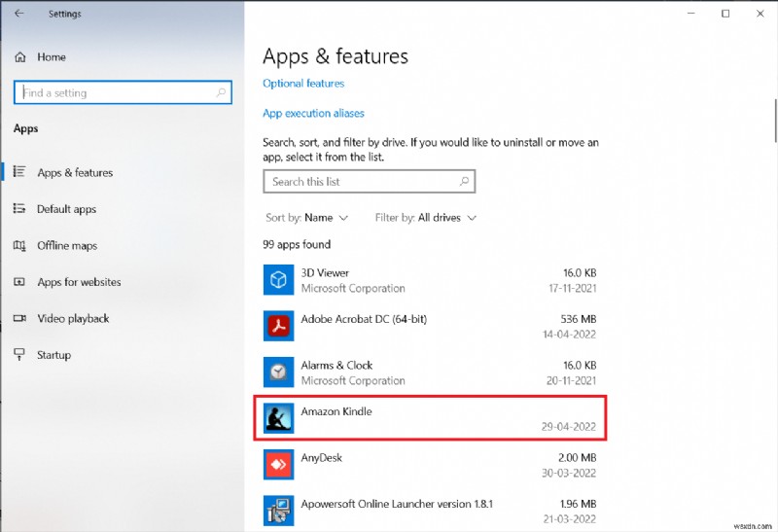Click the 536 MB size value
The height and width of the screenshot is (532, 778).
point(578,319)
